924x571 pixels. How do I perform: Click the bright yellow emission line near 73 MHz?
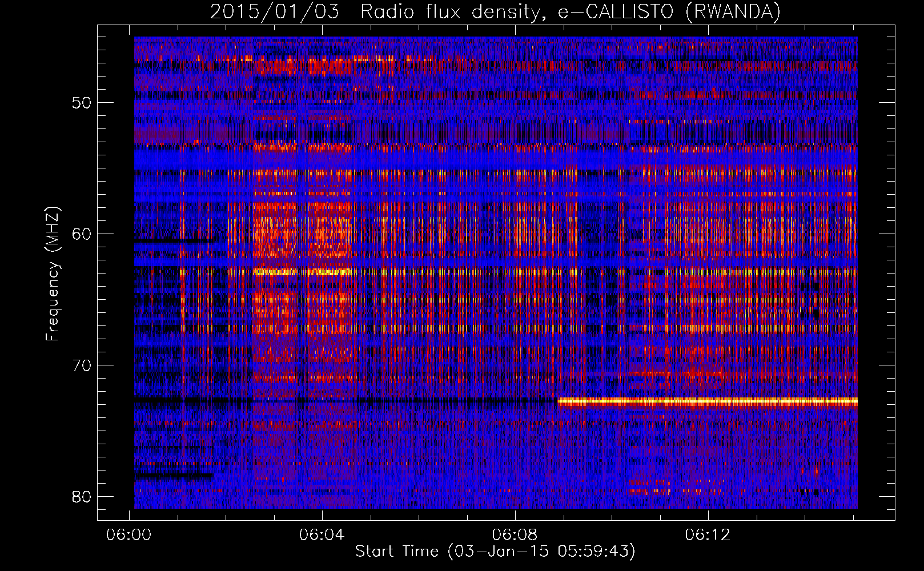click(708, 402)
